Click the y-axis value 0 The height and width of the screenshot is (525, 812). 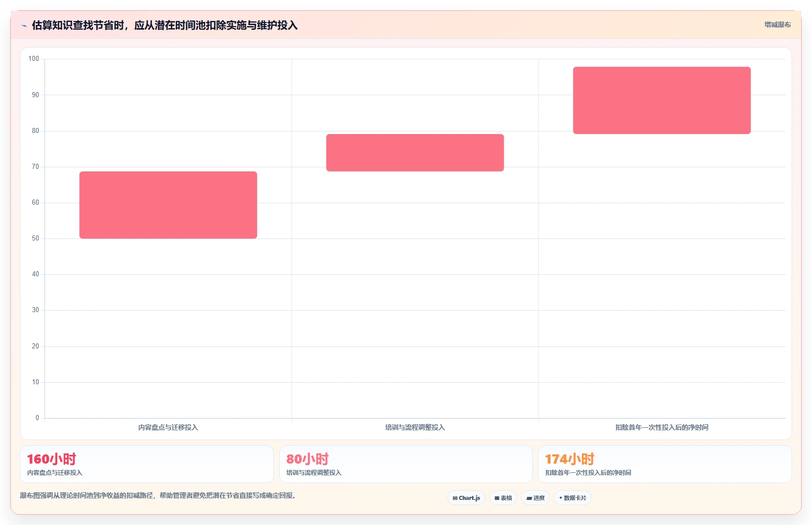point(37,418)
